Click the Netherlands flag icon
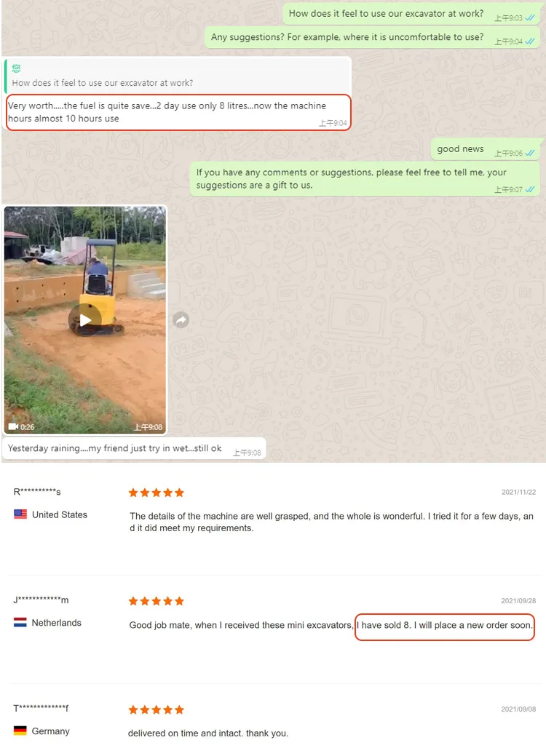Image resolution: width=546 pixels, height=756 pixels. click(20, 622)
